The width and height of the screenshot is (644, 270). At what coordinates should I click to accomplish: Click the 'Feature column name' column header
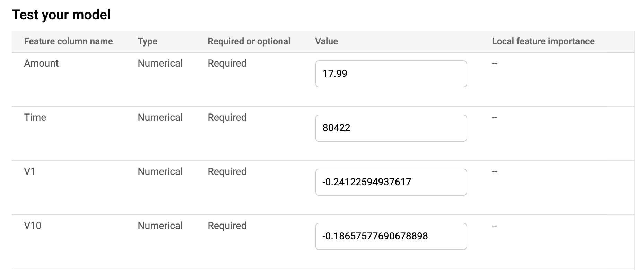68,41
